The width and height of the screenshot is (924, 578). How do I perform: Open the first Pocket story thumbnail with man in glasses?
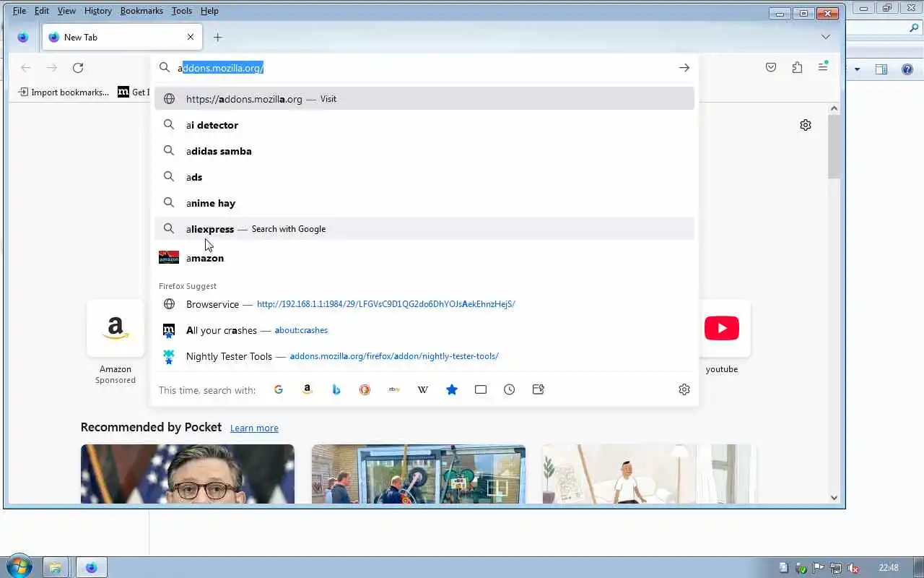click(188, 474)
